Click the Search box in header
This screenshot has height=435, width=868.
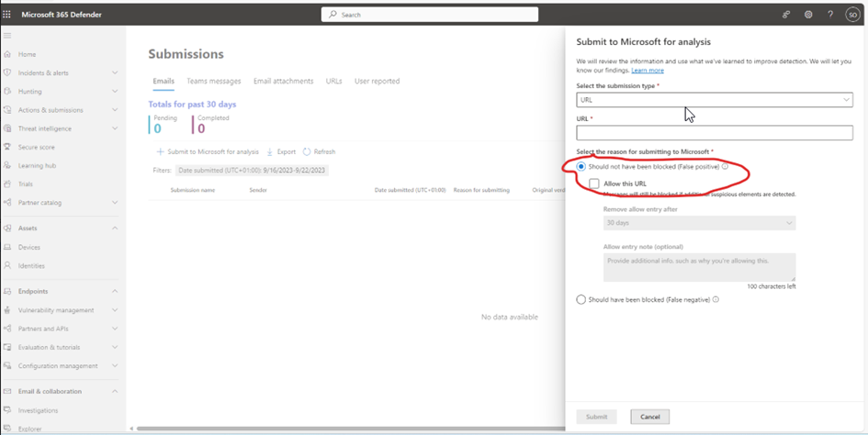pos(430,15)
